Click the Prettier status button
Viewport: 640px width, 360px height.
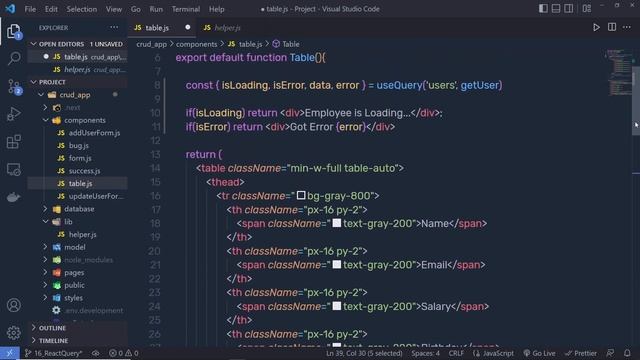click(581, 353)
